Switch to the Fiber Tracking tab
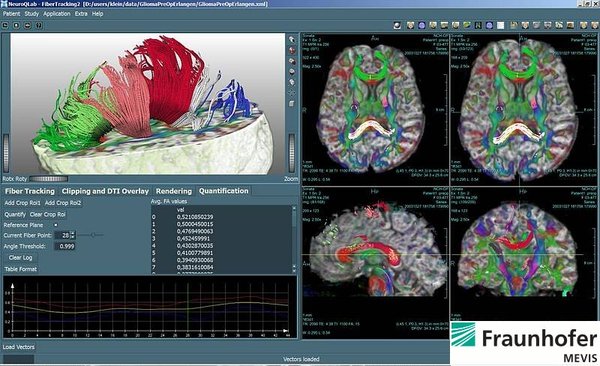Screen dimensions: 600x366 29,191
